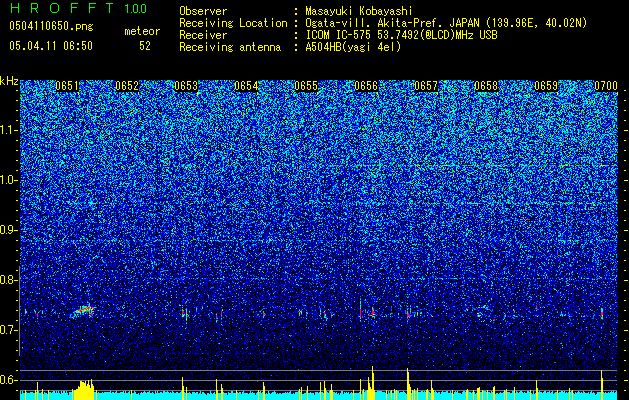The height and width of the screenshot is (400, 629).
Task: Click the 0659 time marker
Action: (546, 86)
